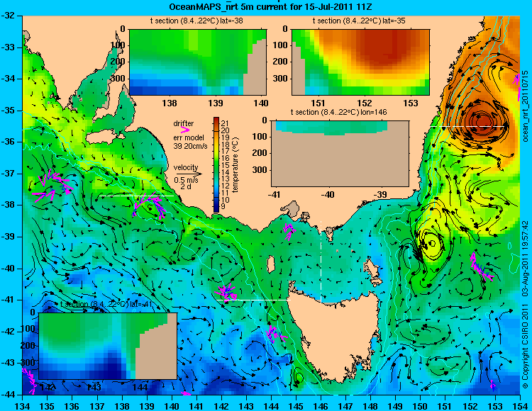Click the 't section (8.4..22°C) lon=146' title
This screenshot has height=411, width=532.
point(338,112)
